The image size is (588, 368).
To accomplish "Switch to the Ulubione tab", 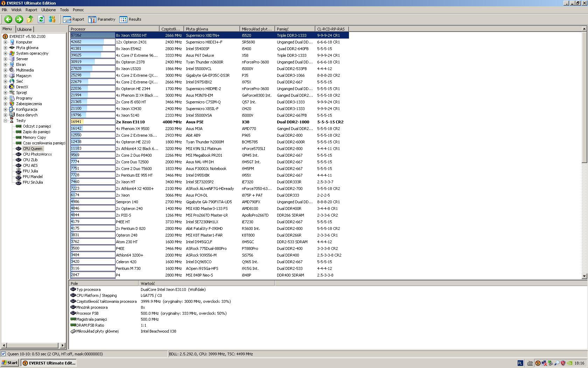I will (24, 29).
